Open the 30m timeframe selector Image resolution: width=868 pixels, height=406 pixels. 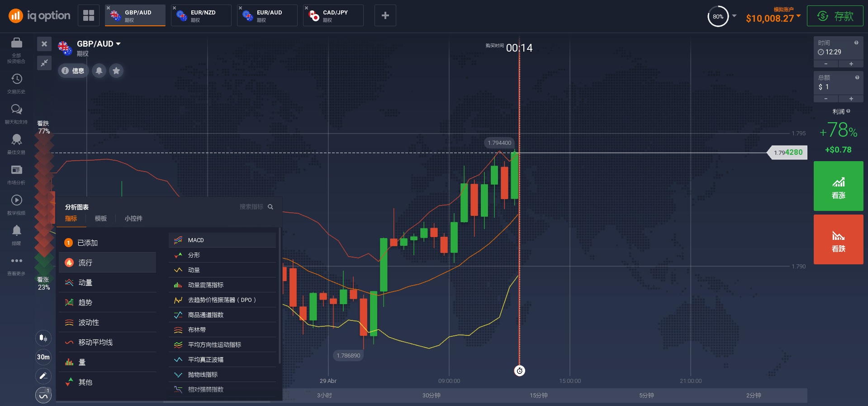(43, 357)
